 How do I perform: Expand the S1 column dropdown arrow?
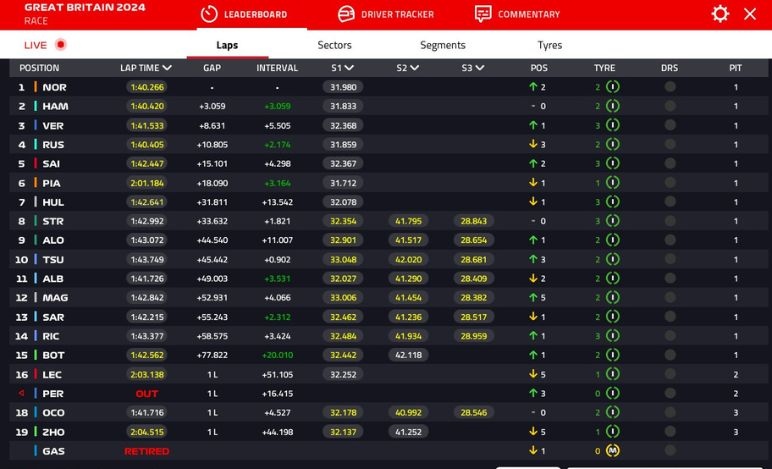(350, 68)
